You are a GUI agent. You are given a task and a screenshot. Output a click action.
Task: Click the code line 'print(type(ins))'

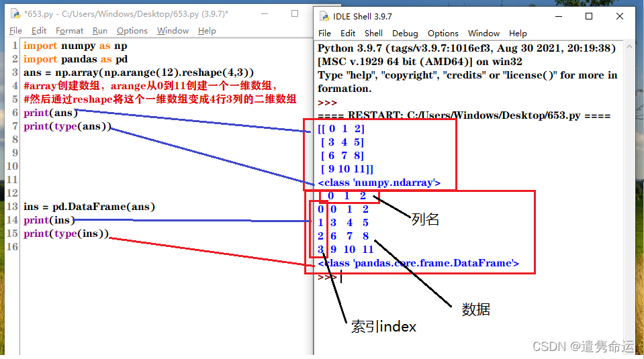pyautogui.click(x=66, y=234)
